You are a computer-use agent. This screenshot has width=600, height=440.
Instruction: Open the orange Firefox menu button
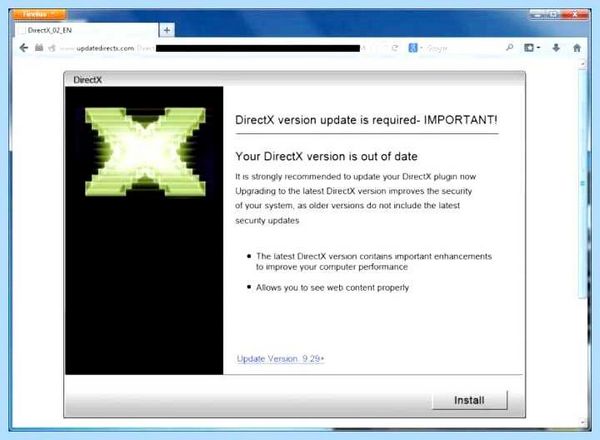[39, 15]
